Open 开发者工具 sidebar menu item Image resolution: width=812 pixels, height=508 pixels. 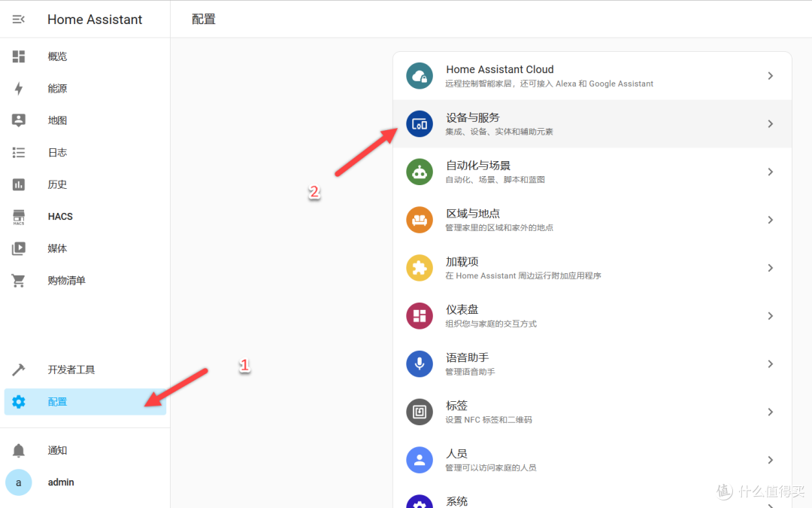[85, 370]
